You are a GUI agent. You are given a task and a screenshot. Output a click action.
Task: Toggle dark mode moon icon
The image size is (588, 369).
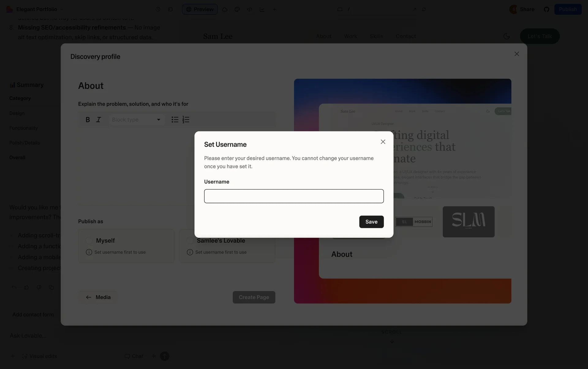tap(507, 36)
